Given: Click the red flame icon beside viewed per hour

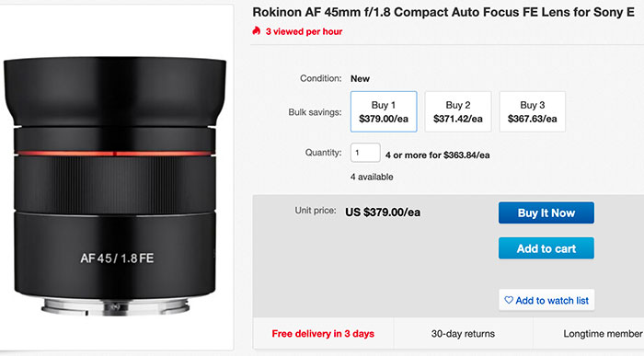Looking at the screenshot, I should point(257,30).
